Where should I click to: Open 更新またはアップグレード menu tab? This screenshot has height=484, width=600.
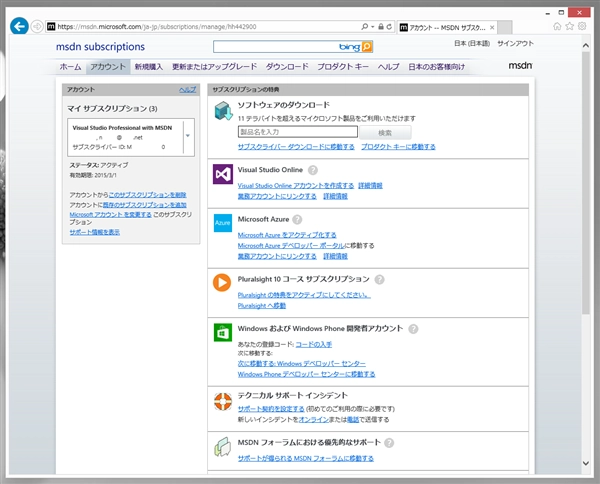[x=214, y=67]
